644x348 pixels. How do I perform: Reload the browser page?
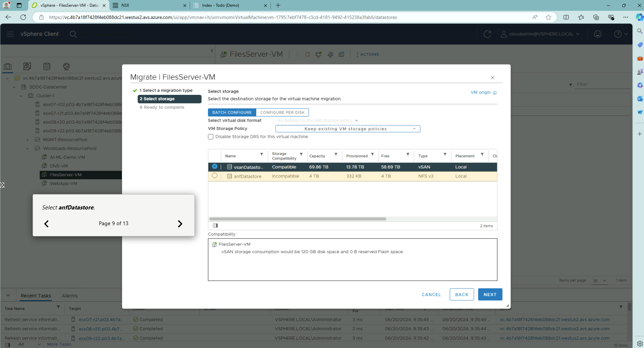coord(23,17)
